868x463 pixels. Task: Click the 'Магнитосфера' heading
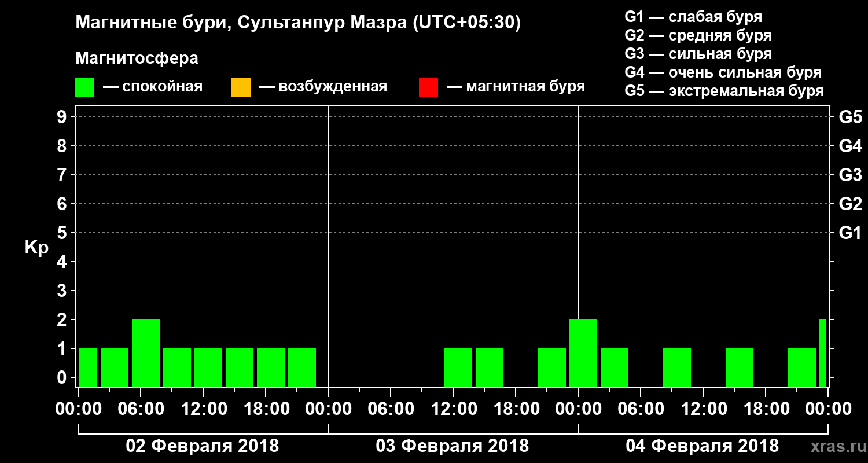[x=137, y=58]
